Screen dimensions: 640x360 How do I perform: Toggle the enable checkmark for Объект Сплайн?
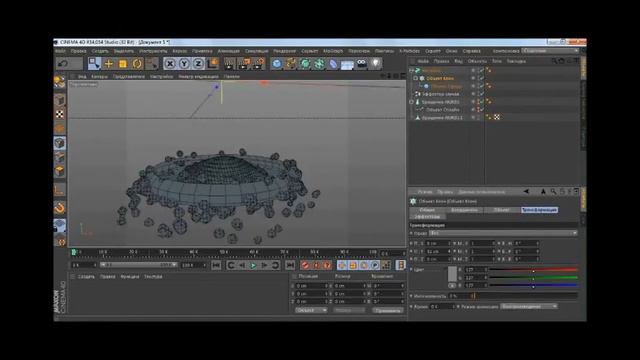pyautogui.click(x=481, y=110)
